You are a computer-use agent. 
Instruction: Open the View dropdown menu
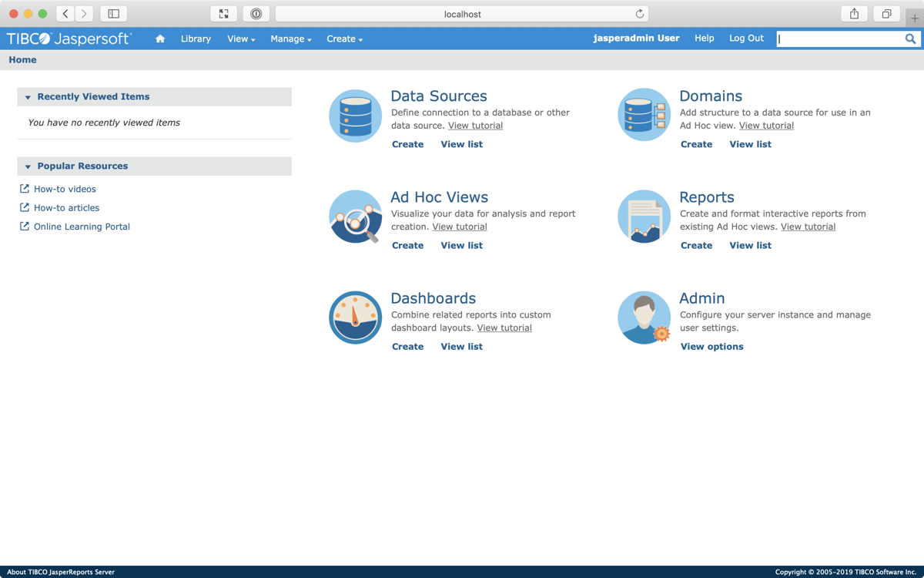[x=240, y=39]
